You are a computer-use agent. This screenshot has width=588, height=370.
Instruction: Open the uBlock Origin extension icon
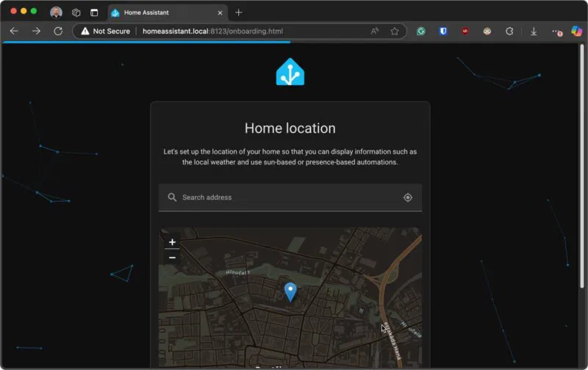coord(465,31)
